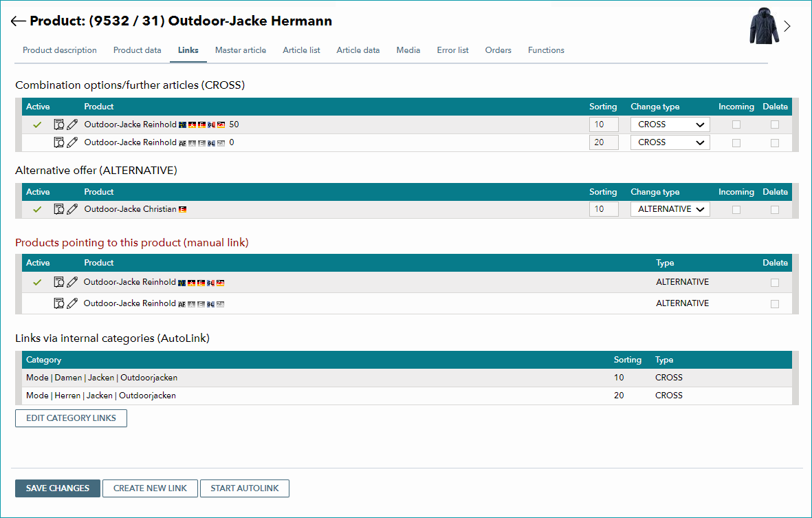Tick Delete checkbox for CROSS sorting 10 row
Screen dimensions: 812x518
(775, 125)
